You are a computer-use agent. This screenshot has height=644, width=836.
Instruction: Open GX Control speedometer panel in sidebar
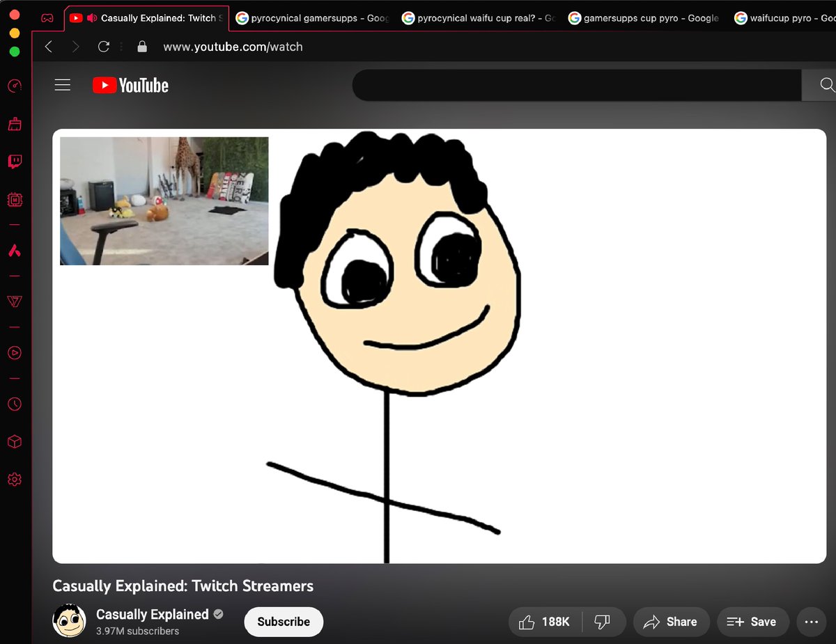click(15, 86)
